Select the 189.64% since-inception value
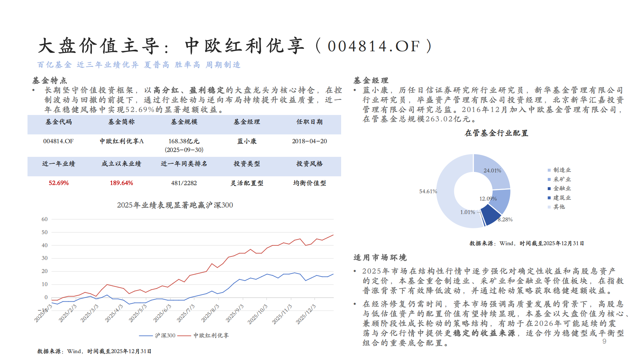 pos(121,183)
